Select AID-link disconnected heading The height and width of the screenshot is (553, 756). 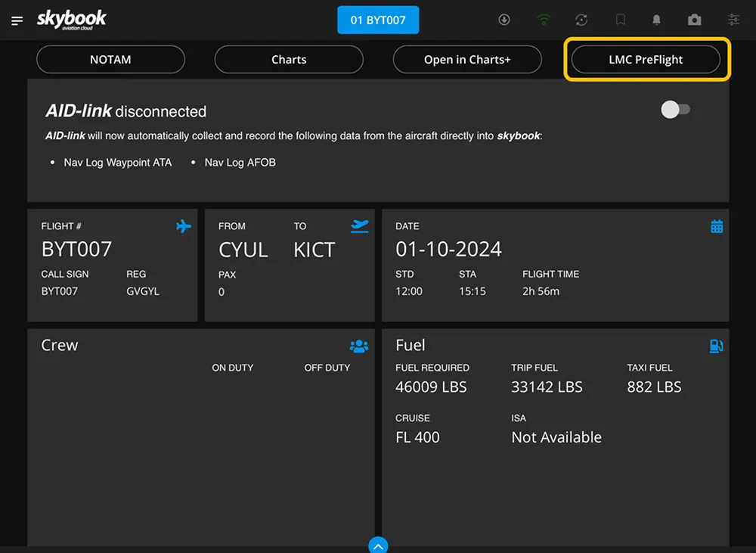[x=125, y=111]
